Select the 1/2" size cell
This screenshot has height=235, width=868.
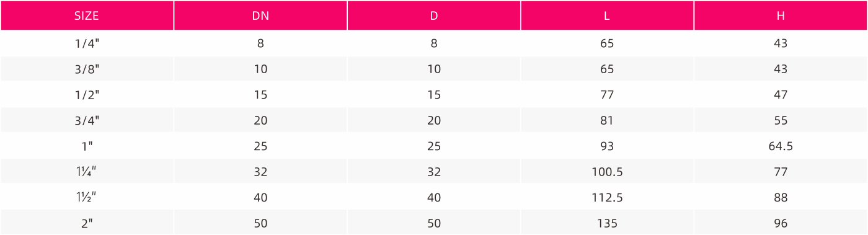(x=87, y=95)
